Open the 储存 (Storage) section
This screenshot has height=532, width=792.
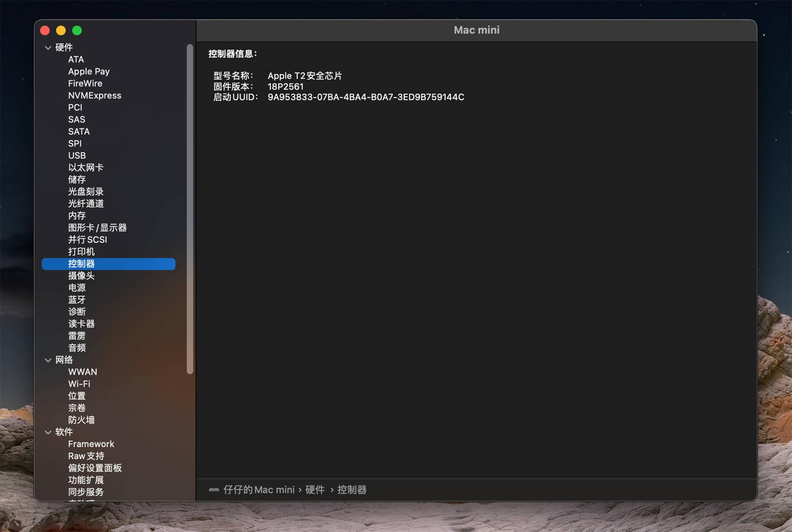pos(77,179)
